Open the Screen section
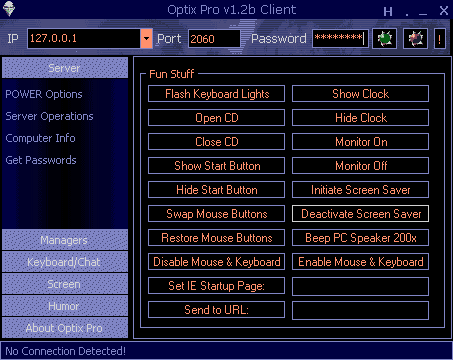The width and height of the screenshot is (453, 360). pyautogui.click(x=65, y=284)
